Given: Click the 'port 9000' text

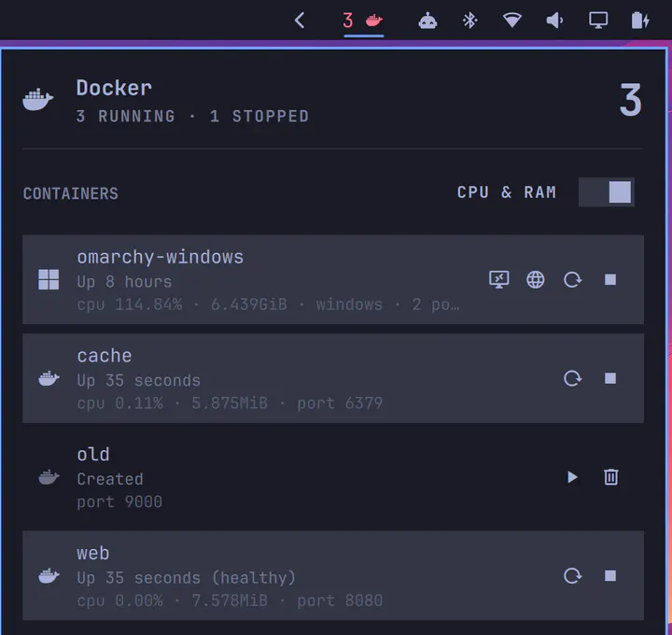Looking at the screenshot, I should pos(119,501).
